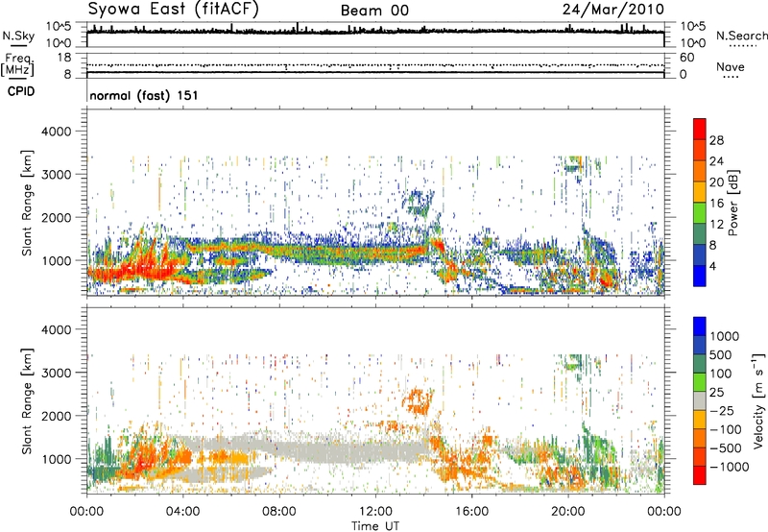The width and height of the screenshot is (768, 532).
Task: Click the gray segment of velocity colorbar
Action: (700, 400)
